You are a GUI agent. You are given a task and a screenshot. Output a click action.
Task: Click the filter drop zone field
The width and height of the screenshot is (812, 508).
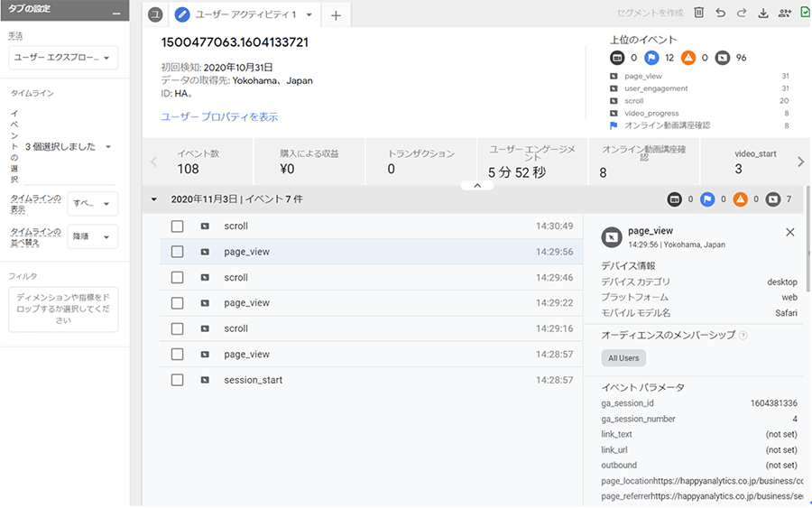(63, 308)
